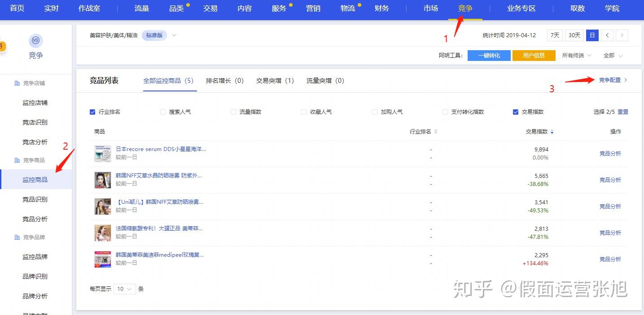Open 业务专区 in top navigation
644x315 pixels.
521,9
